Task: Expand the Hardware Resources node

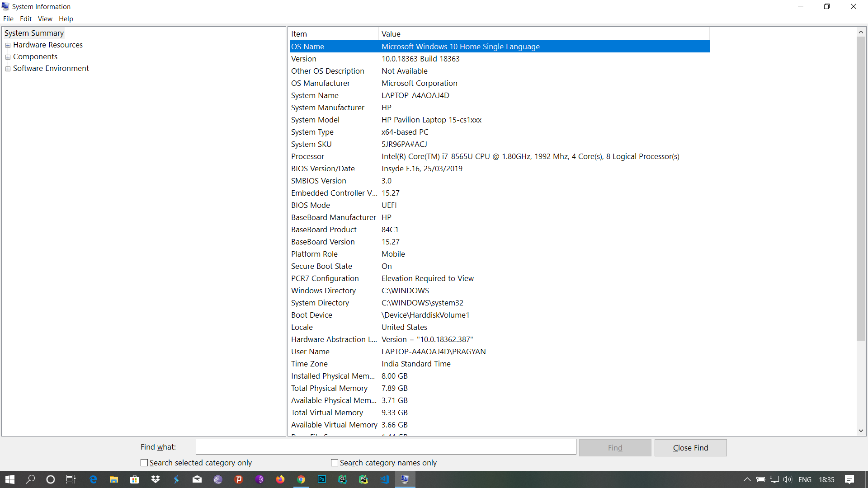Action: [x=8, y=45]
